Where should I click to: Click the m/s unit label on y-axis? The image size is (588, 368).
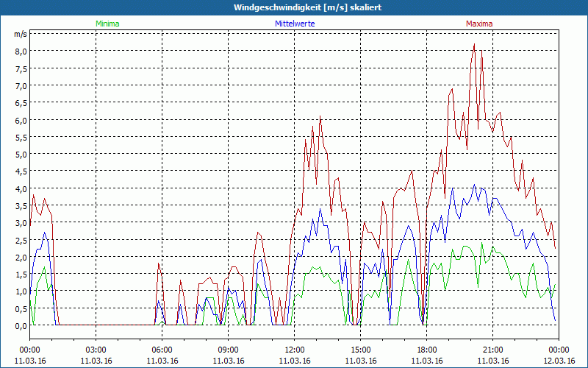pos(20,34)
